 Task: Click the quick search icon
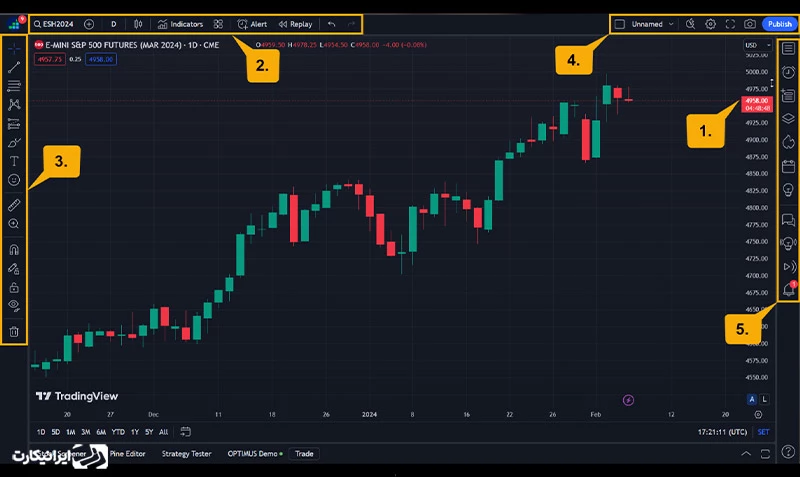click(690, 24)
